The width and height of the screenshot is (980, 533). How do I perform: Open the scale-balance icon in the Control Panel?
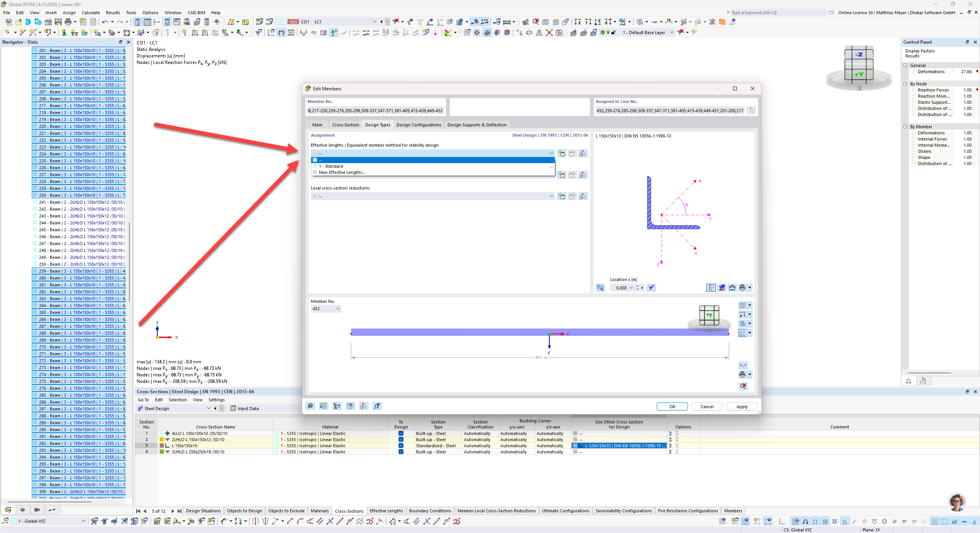[x=908, y=381]
